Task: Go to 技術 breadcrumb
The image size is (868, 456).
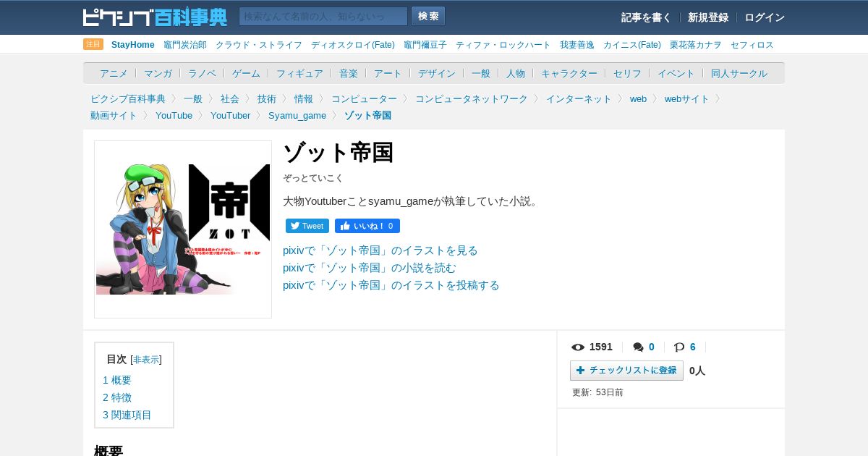Action: tap(267, 98)
